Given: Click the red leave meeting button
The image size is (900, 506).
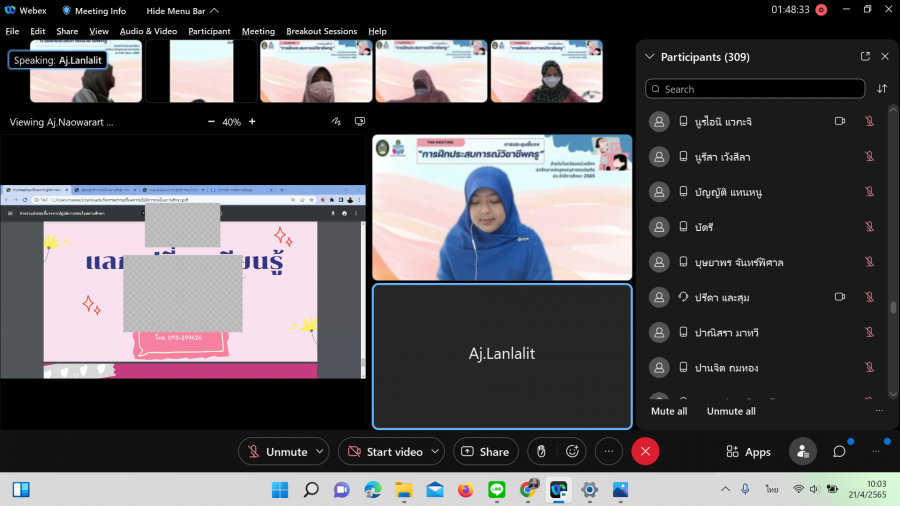Looking at the screenshot, I should coord(645,452).
